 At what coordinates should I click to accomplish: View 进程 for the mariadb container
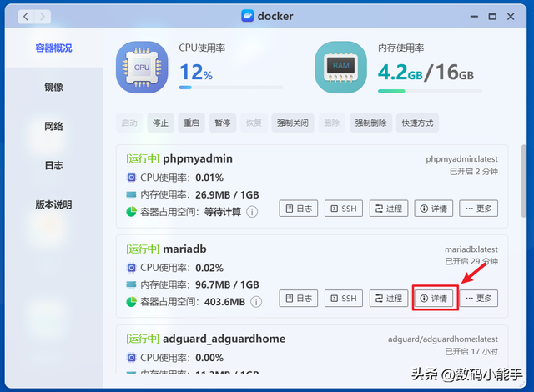coord(389,299)
